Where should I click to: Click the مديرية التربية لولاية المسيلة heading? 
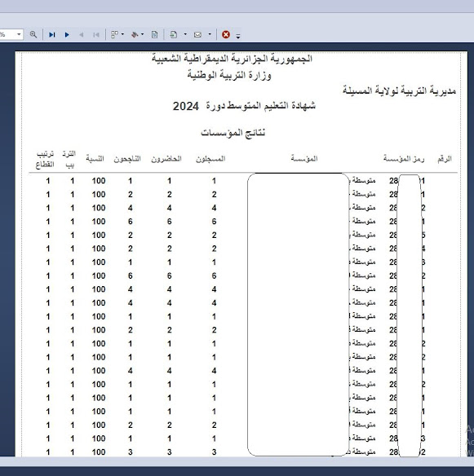(x=399, y=90)
